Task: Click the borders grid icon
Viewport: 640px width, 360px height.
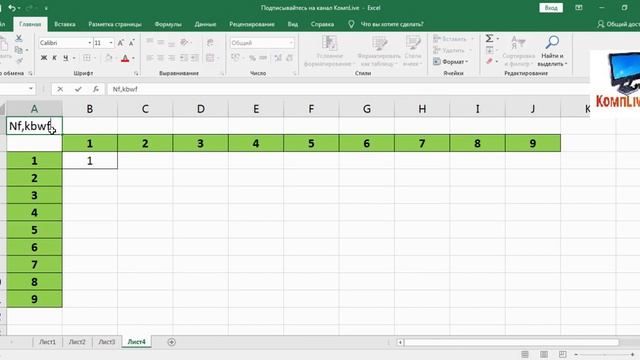Action: point(87,58)
